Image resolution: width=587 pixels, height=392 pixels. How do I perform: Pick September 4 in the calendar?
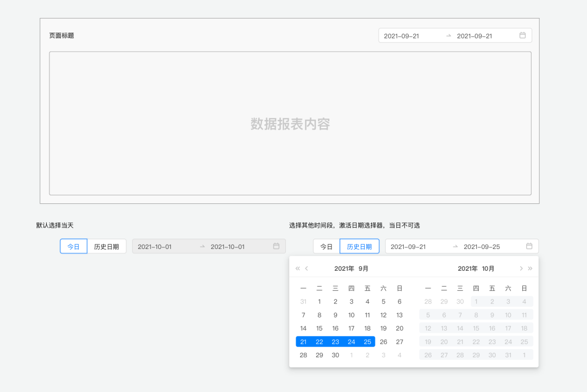coord(367,301)
